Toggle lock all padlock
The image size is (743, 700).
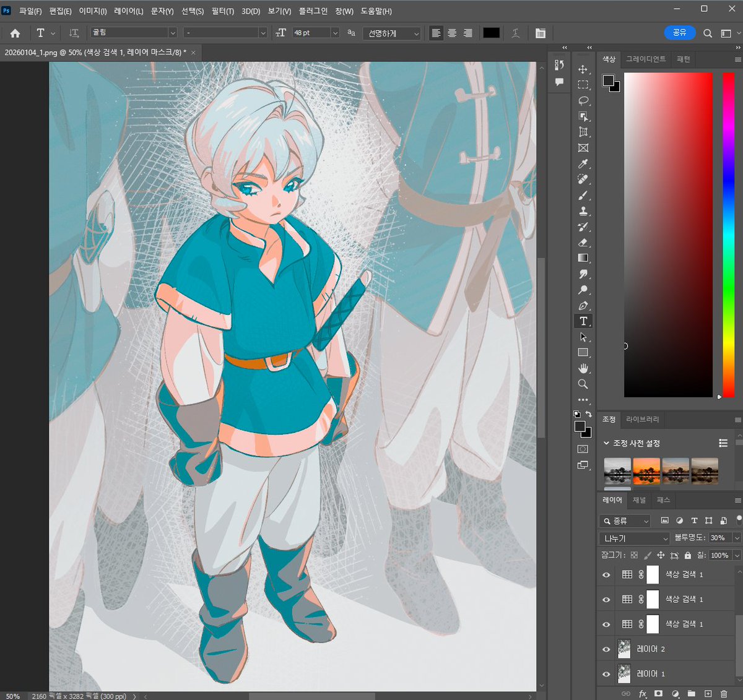688,555
